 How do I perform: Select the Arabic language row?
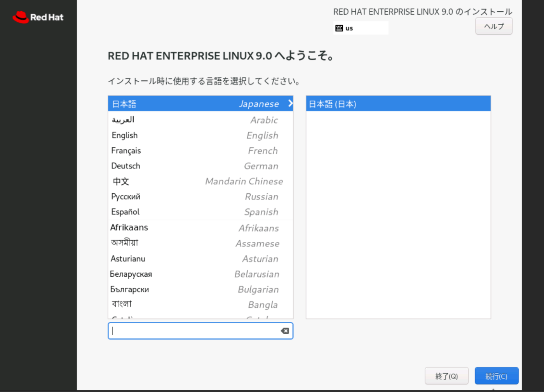201,120
